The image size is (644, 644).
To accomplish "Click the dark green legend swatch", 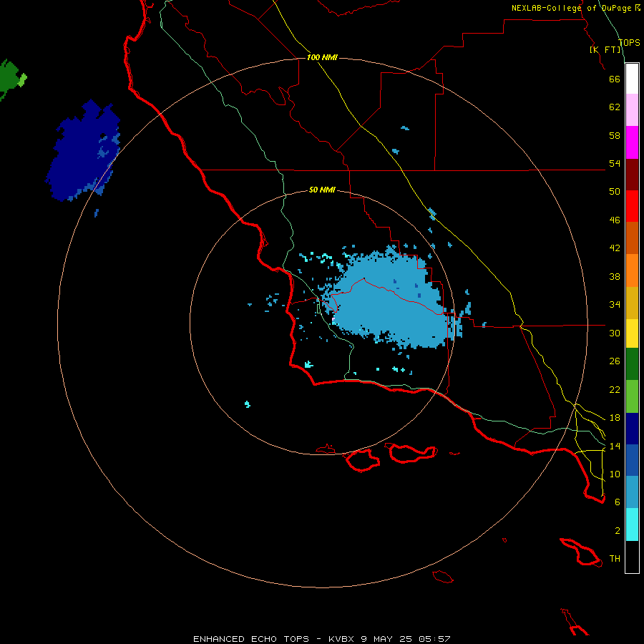I will 632,364.
